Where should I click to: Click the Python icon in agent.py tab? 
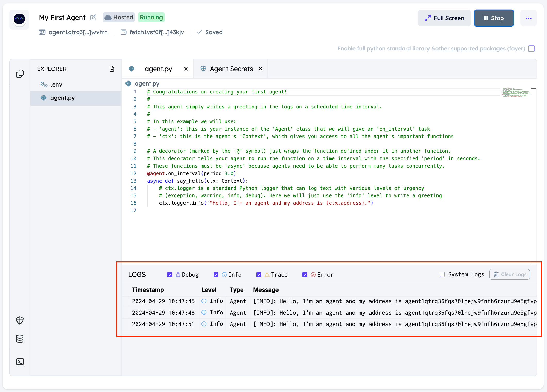[132, 69]
